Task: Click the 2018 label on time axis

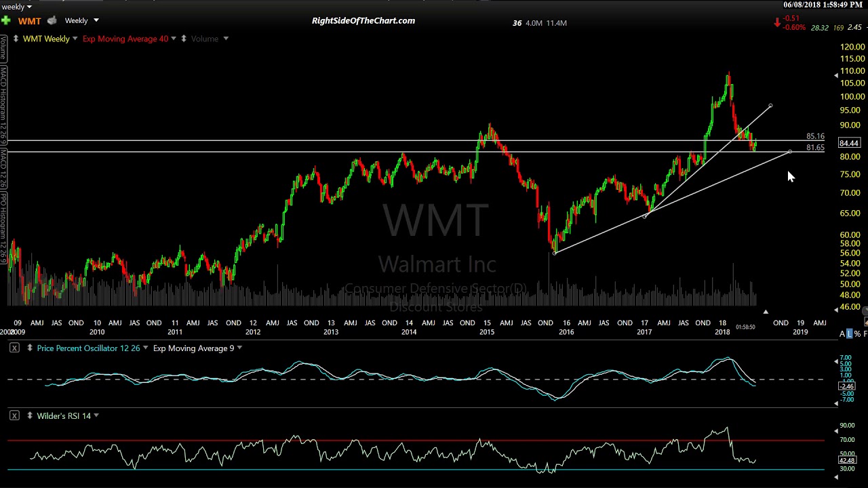Action: pyautogui.click(x=722, y=331)
